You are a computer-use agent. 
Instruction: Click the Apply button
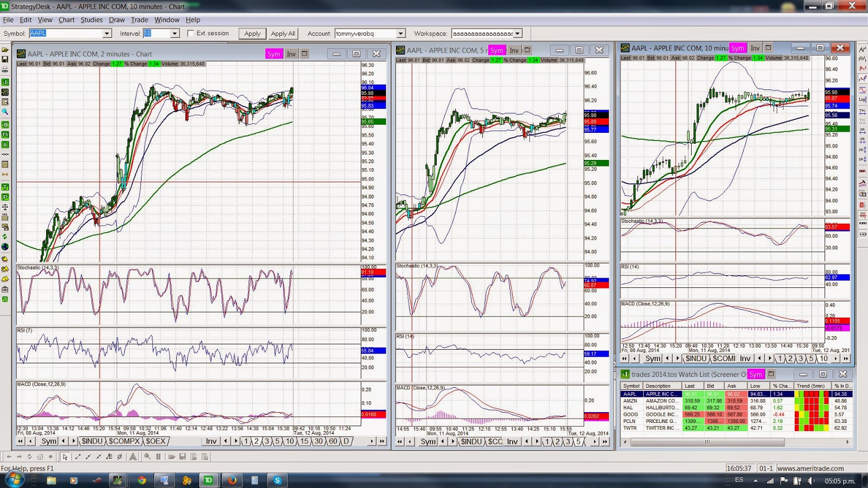252,34
